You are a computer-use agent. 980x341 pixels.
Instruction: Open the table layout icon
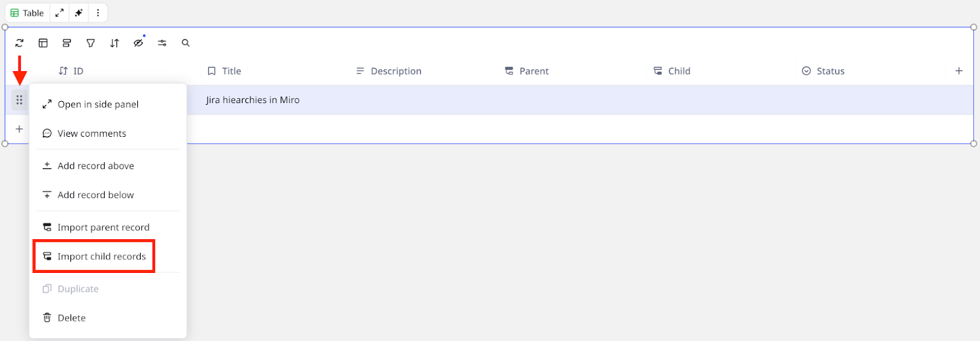43,43
